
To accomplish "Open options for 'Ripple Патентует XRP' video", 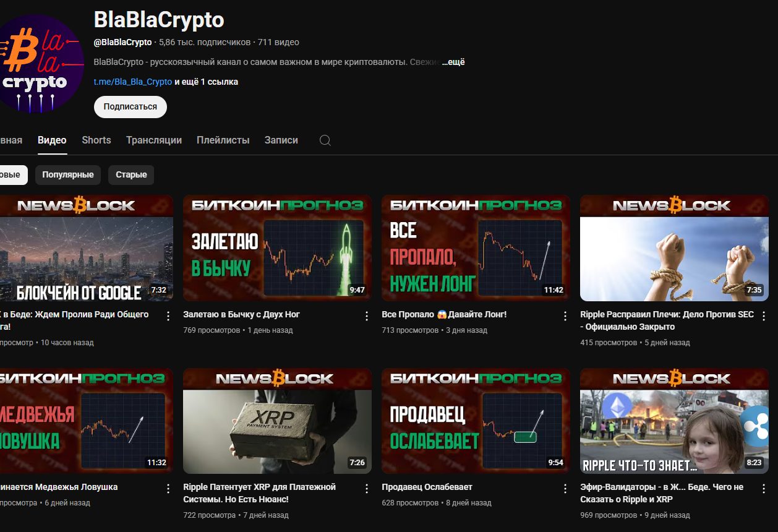I will pos(367,489).
